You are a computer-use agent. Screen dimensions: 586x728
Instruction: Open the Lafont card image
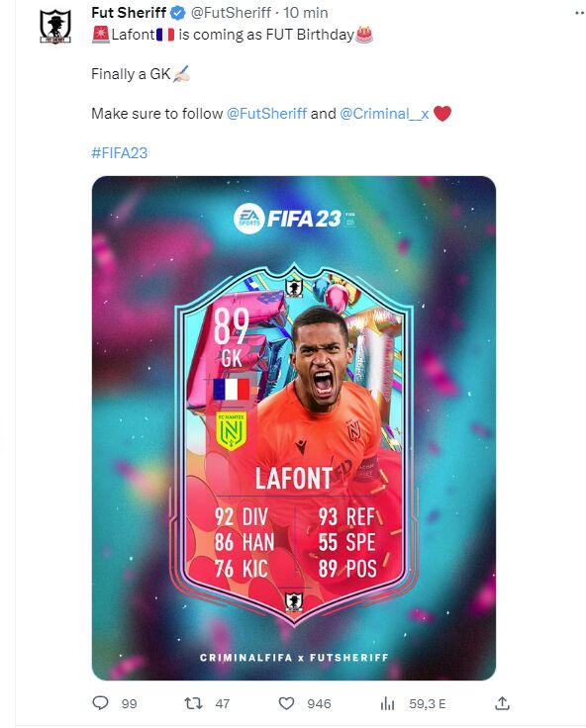coord(294,427)
